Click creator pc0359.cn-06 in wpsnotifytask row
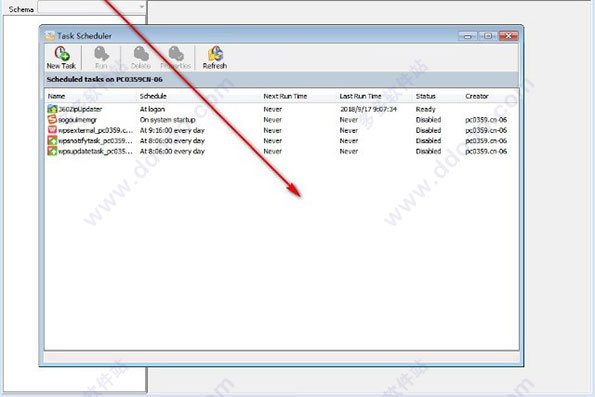 [486, 141]
